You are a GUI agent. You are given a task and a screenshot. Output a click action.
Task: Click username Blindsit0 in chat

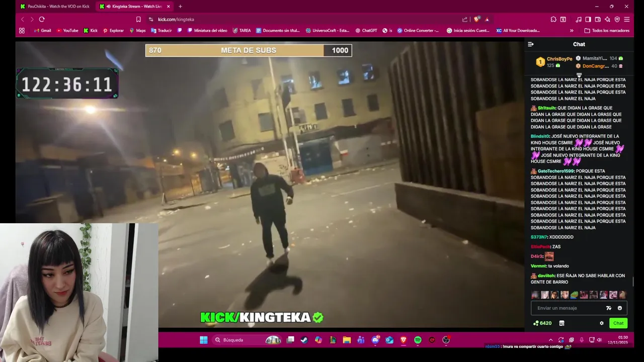pyautogui.click(x=540, y=136)
